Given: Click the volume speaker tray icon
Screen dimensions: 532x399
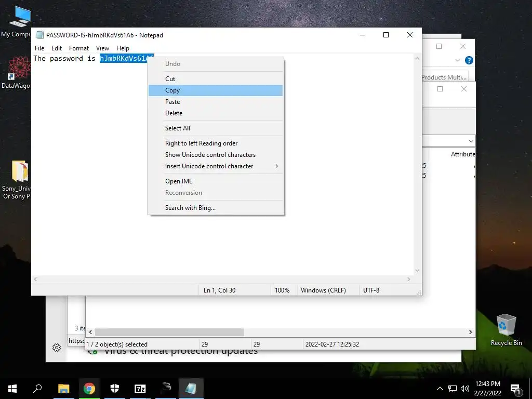Looking at the screenshot, I should [x=465, y=389].
